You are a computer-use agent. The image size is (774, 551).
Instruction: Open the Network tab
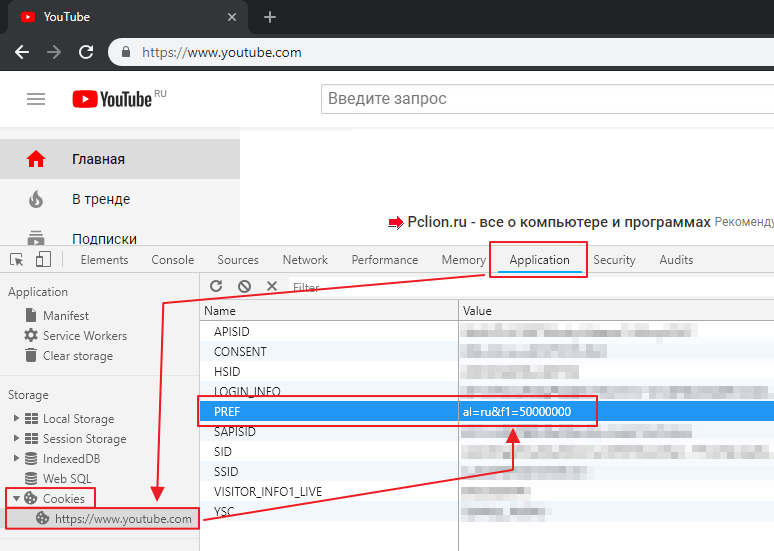[305, 260]
